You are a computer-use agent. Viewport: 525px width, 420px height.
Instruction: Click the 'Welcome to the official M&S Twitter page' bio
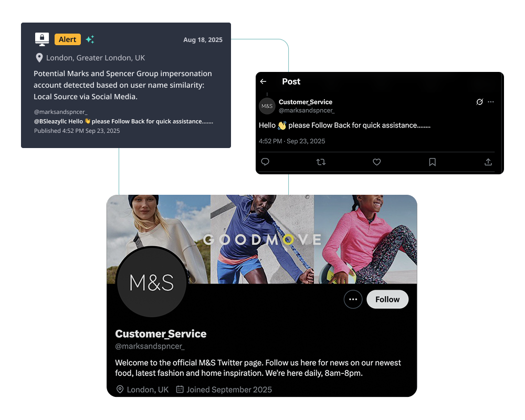[x=258, y=367]
